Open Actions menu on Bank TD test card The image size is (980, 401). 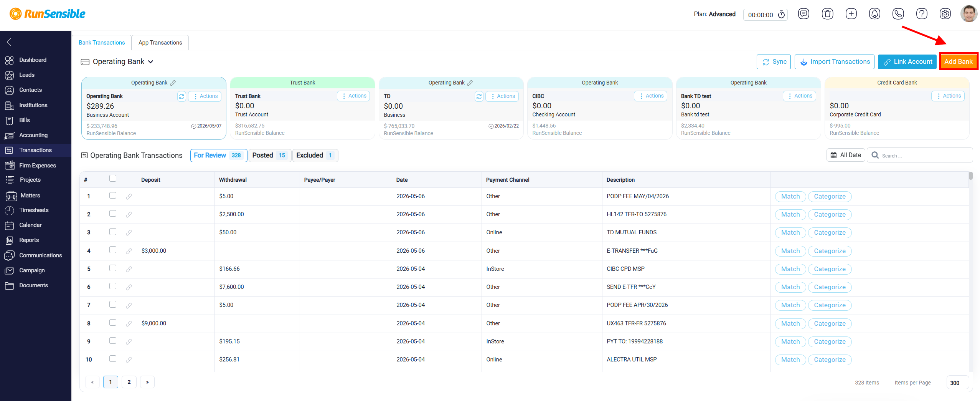[799, 96]
